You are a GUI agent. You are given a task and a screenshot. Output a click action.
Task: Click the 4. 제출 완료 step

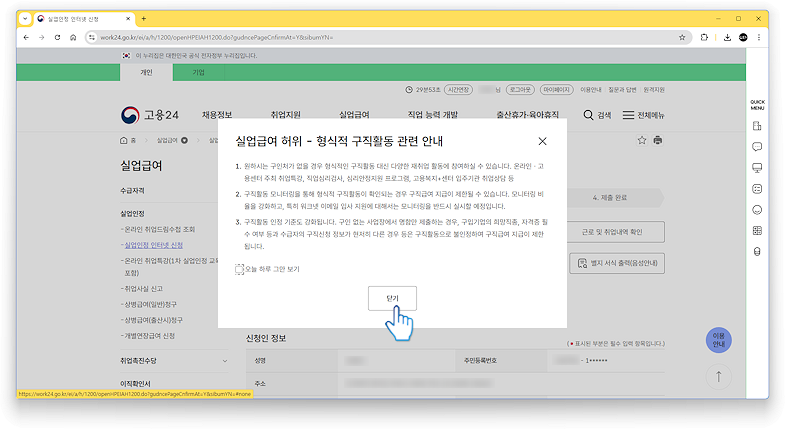[612, 198]
